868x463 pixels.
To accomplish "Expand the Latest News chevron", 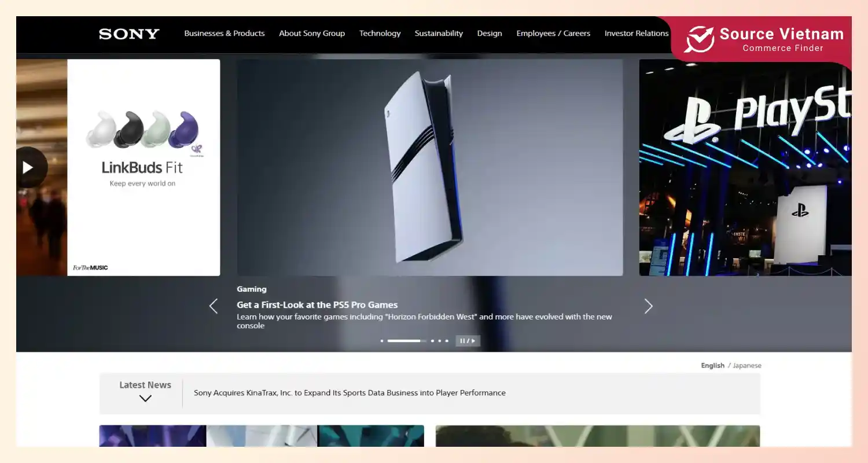I will pos(145,398).
